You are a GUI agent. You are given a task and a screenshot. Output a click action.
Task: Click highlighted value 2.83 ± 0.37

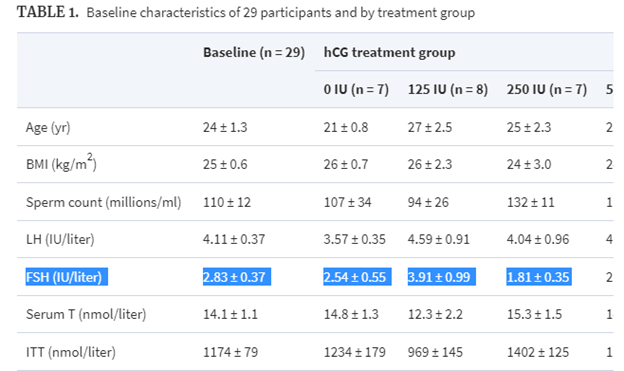click(x=237, y=277)
